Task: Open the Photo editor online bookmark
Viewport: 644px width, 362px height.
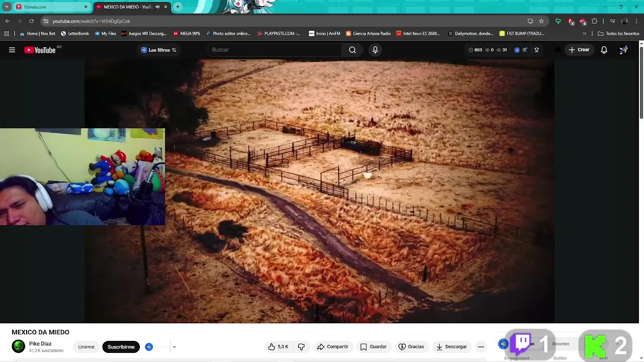Action: [228, 34]
